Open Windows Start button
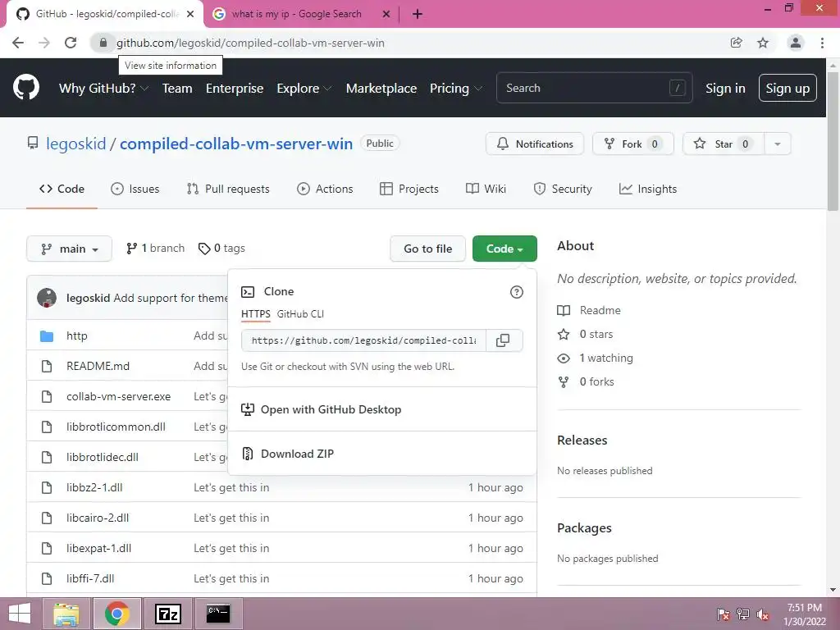 [x=20, y=614]
